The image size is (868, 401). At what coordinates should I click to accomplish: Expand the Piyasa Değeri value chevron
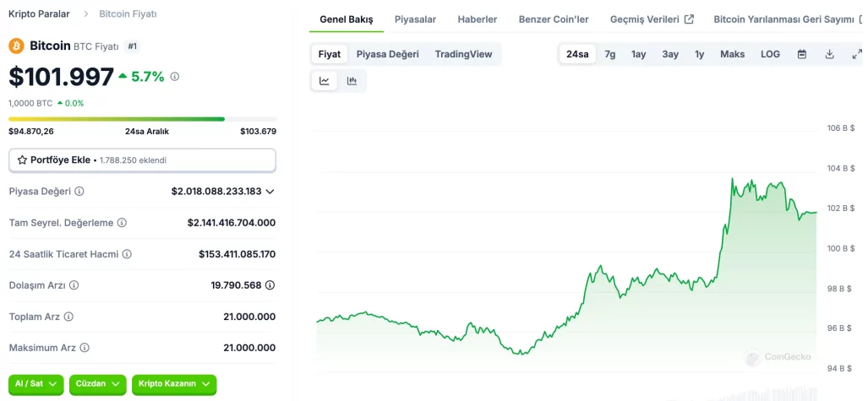(270, 192)
